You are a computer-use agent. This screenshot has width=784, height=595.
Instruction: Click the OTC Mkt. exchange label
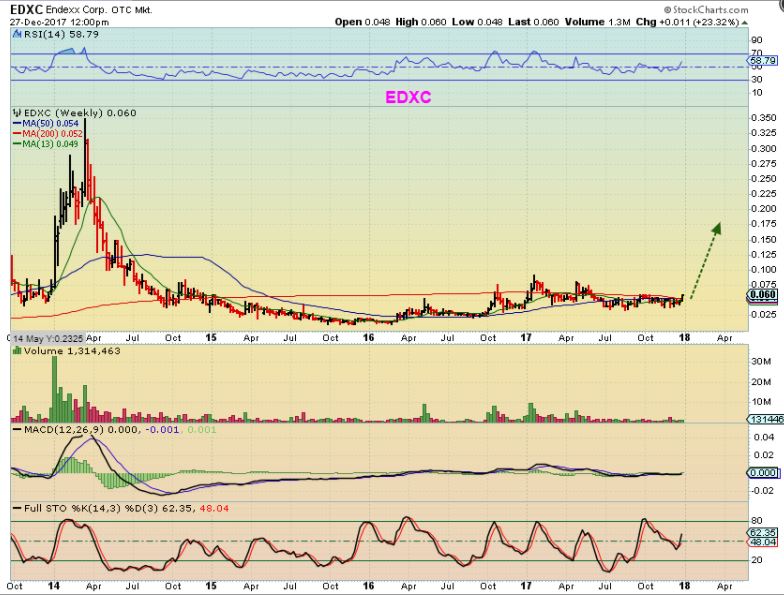[132, 10]
